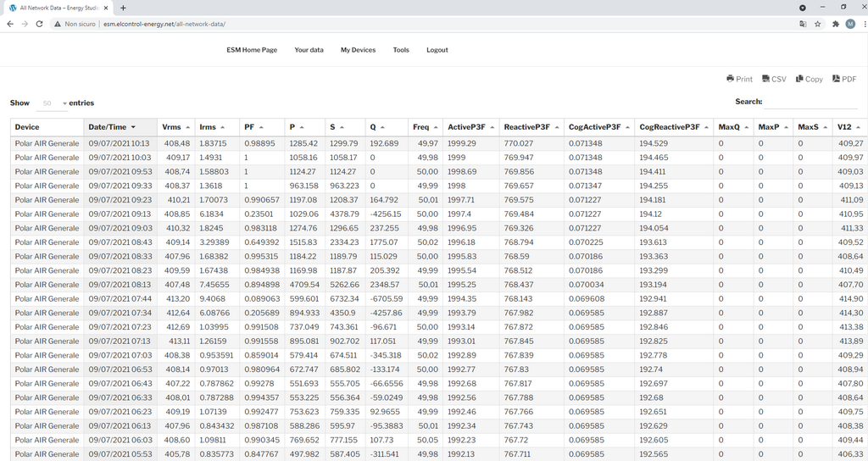
Task: Bookmark this page with star icon
Action: (817, 24)
